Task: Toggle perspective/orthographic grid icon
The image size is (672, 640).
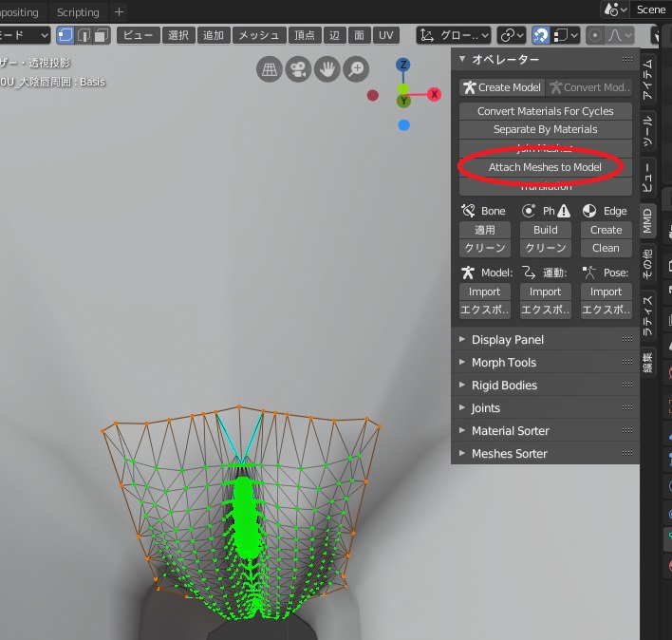Action: 271,69
